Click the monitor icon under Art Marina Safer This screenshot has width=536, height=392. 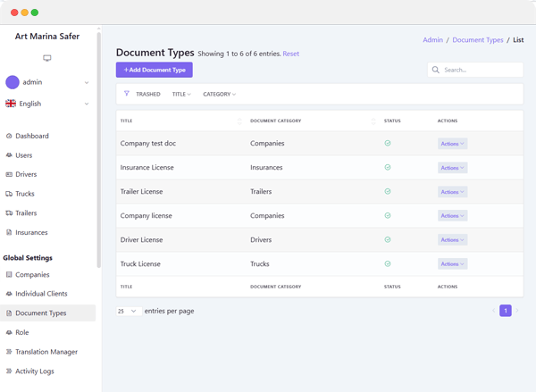pos(47,58)
